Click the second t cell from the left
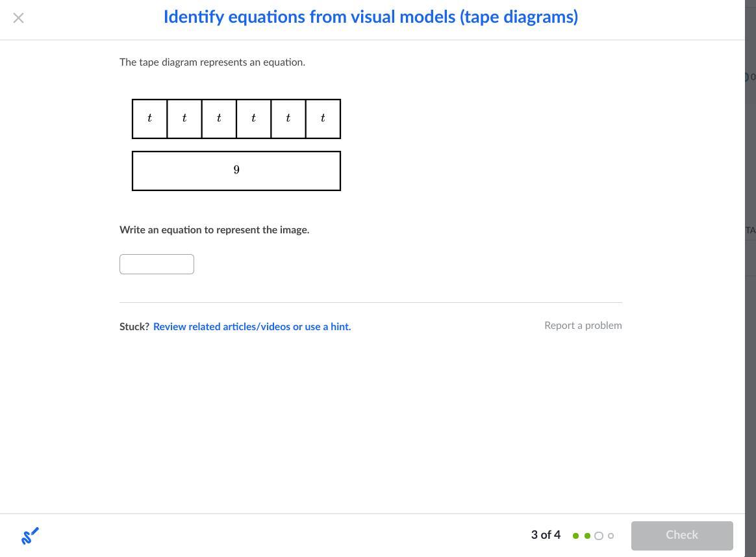This screenshot has width=756, height=557. [184, 119]
